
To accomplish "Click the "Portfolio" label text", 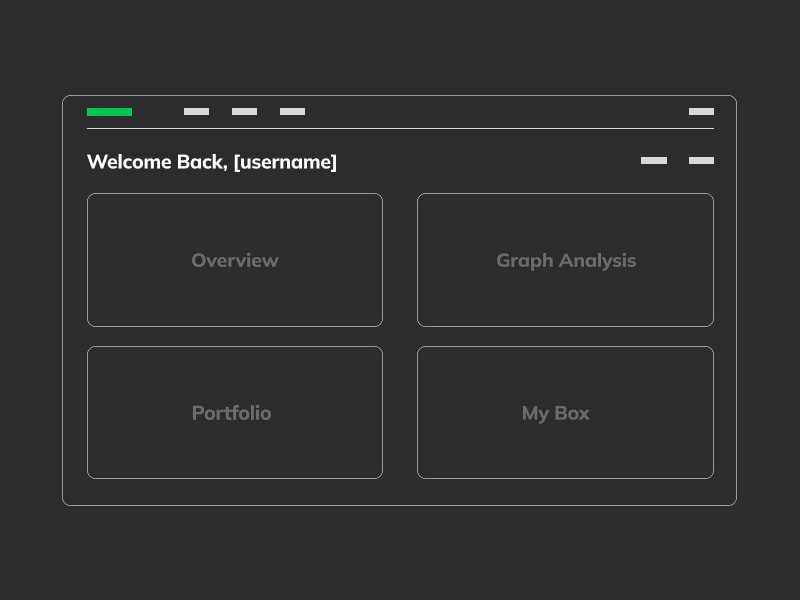I will pyautogui.click(x=231, y=413).
